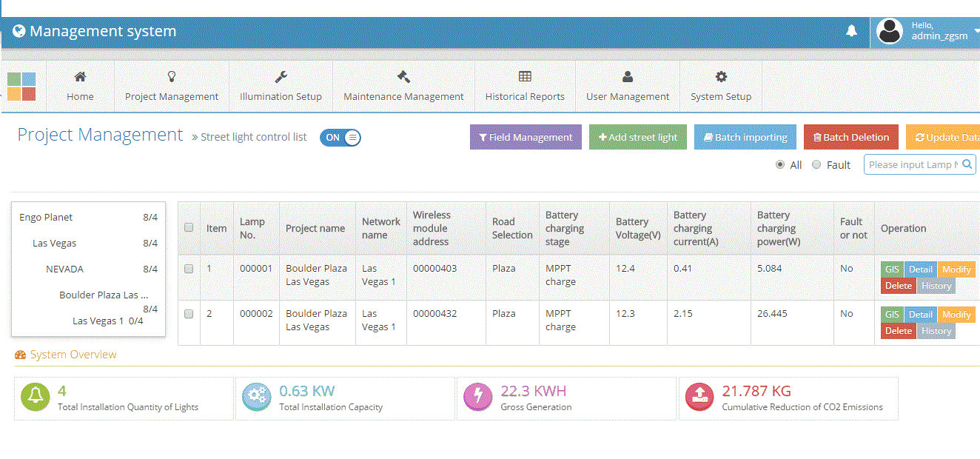The height and width of the screenshot is (459, 980).
Task: Open the user avatar icon menu
Action: [x=889, y=31]
